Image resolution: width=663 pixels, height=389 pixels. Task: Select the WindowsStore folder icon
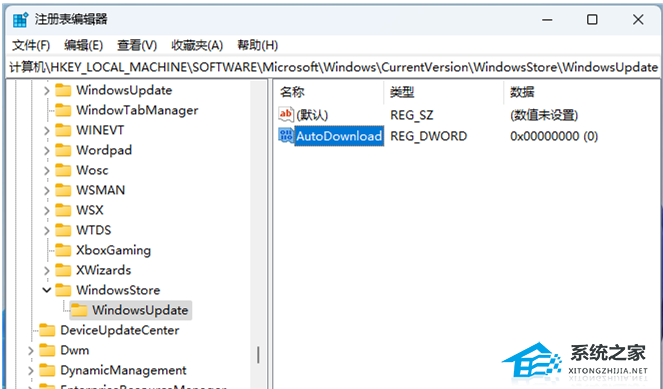pyautogui.click(x=63, y=290)
